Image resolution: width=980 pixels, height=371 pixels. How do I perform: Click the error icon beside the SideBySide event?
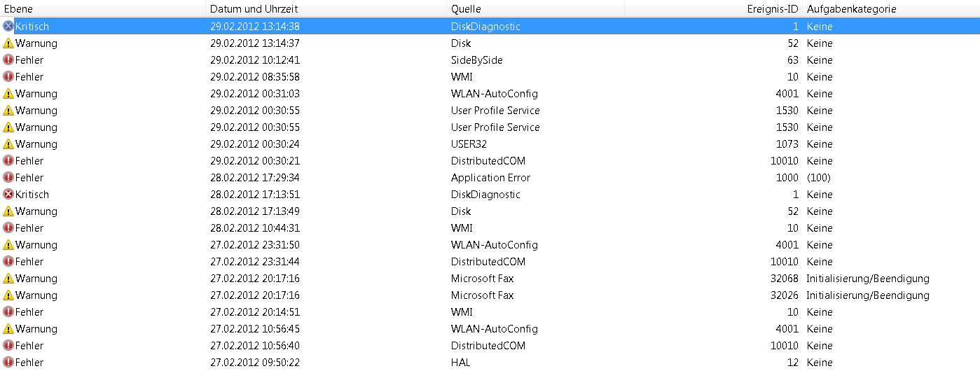click(x=8, y=60)
